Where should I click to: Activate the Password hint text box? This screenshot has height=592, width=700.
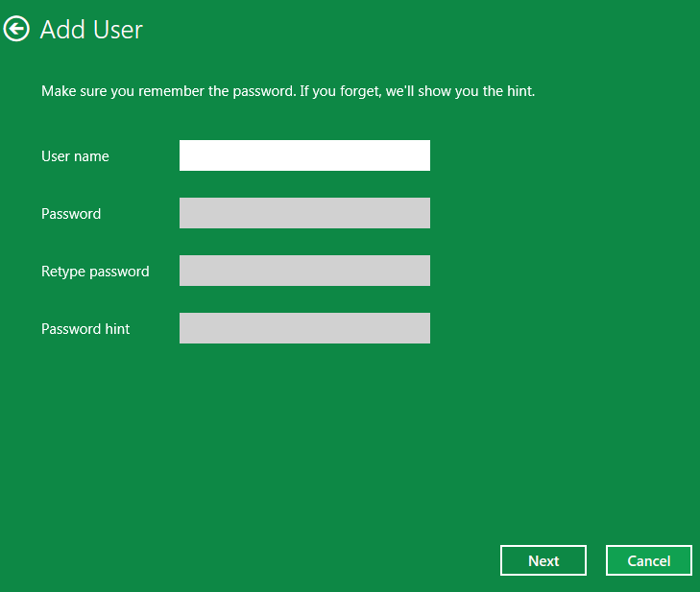point(304,328)
